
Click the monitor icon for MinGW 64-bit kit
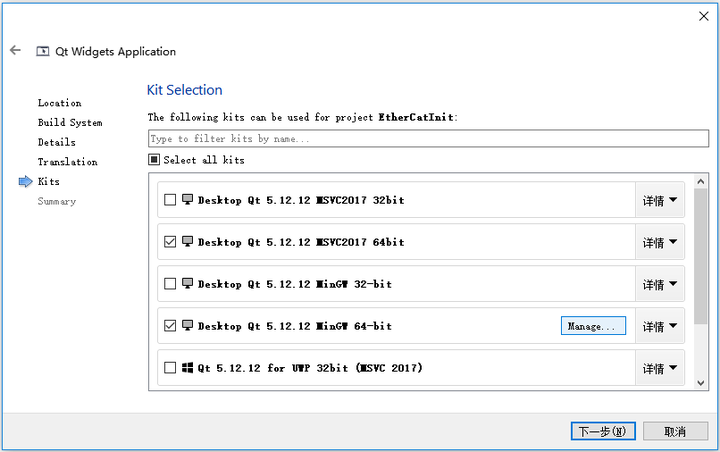(x=187, y=325)
